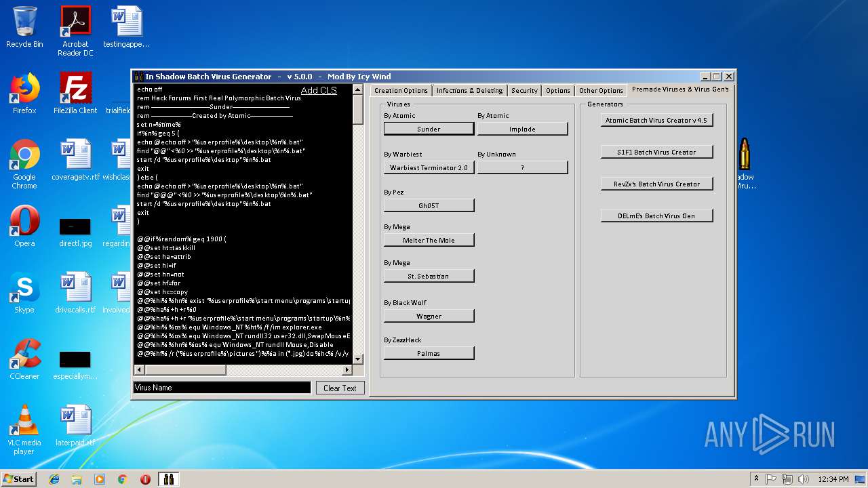Open Acrobat Reader DC desktop icon
Screen dimensions: 868x488
(75, 31)
